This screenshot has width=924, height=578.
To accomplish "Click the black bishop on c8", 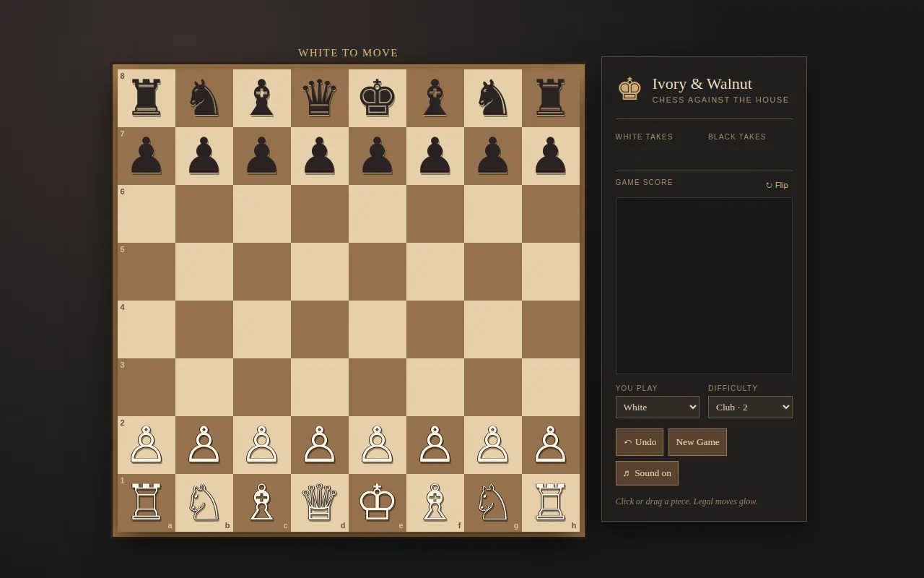I will tap(262, 98).
